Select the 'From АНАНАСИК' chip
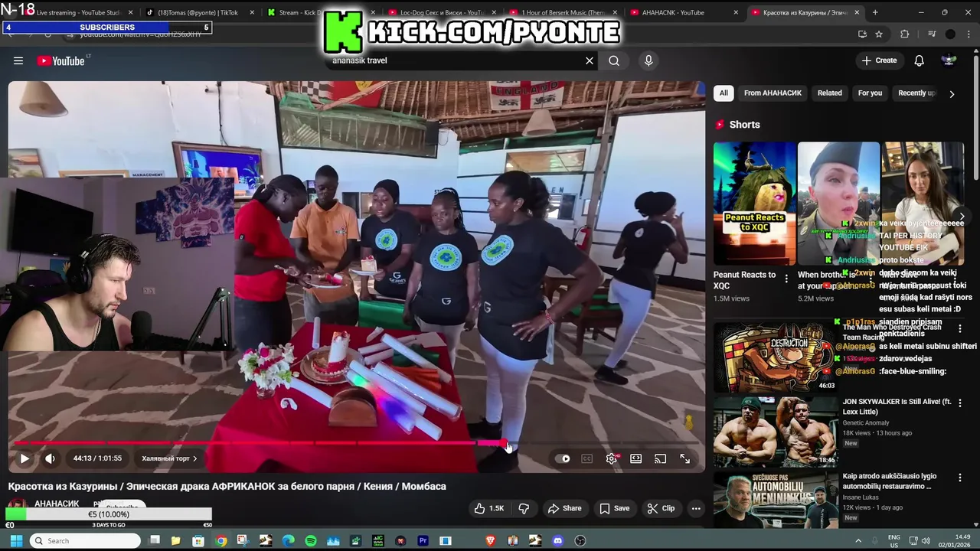 pos(773,93)
